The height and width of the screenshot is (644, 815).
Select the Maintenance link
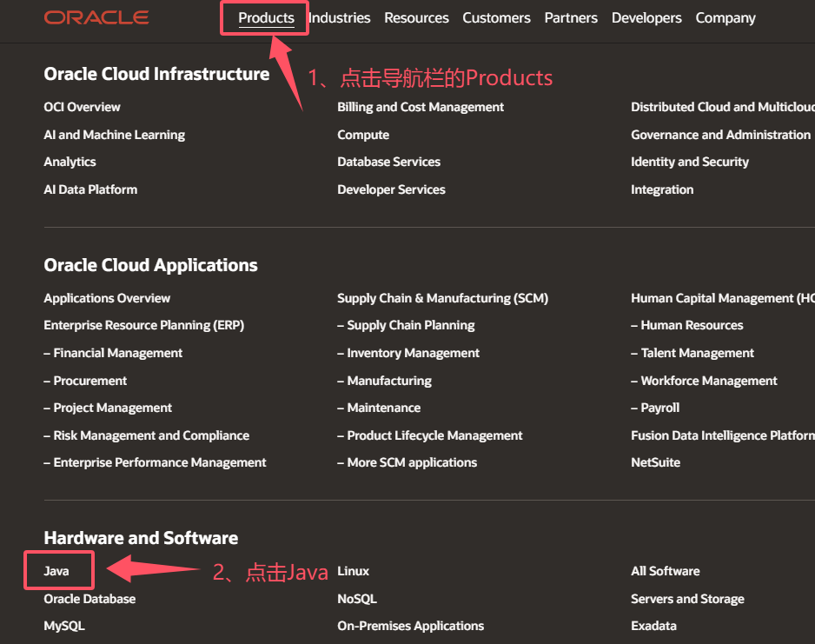pyautogui.click(x=379, y=408)
